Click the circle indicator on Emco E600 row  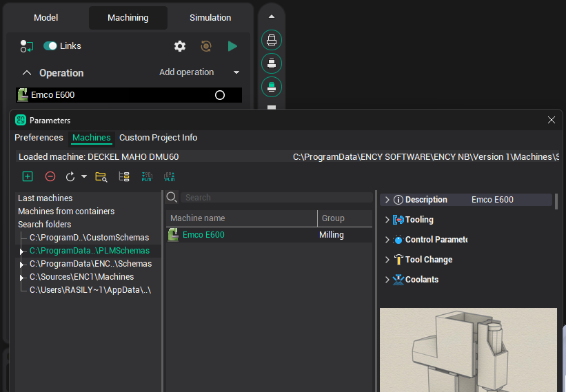coord(220,95)
